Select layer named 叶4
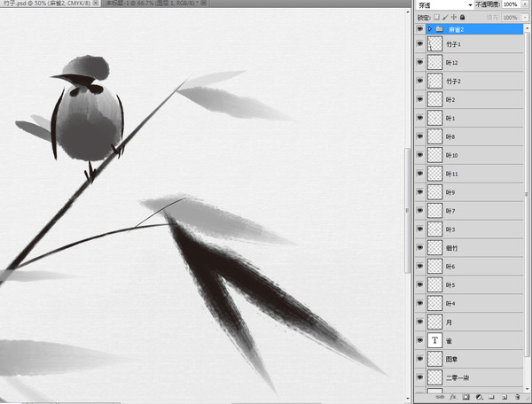The width and height of the screenshot is (532, 404). (475, 303)
